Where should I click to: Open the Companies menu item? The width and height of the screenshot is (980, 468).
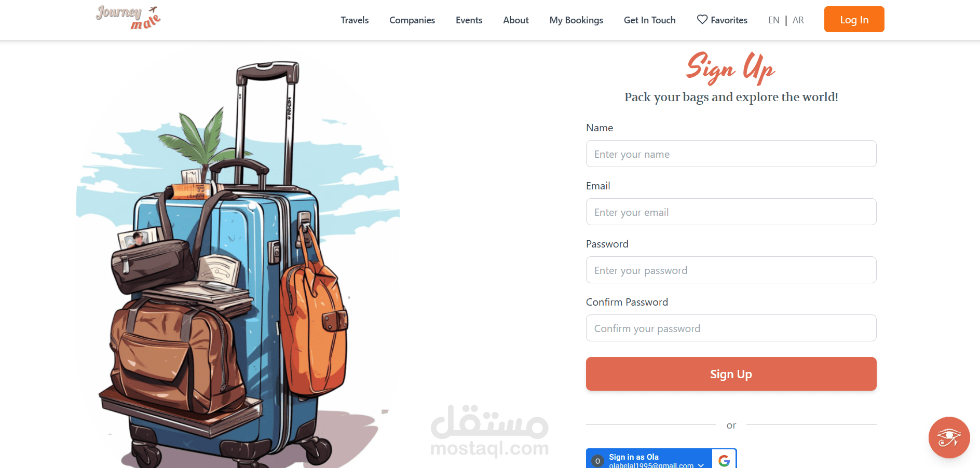tap(412, 20)
